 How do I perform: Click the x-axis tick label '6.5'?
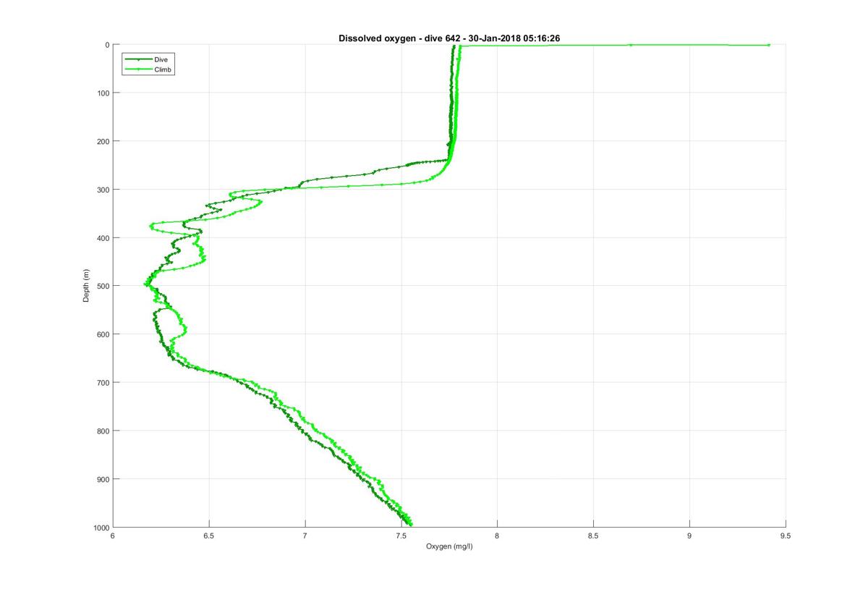(209, 536)
